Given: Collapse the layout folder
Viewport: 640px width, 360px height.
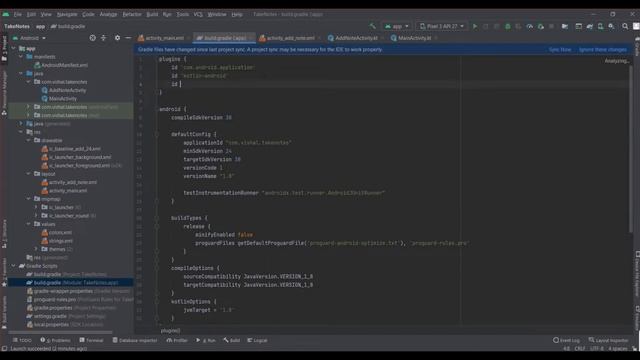Looking at the screenshot, I should point(29,173).
